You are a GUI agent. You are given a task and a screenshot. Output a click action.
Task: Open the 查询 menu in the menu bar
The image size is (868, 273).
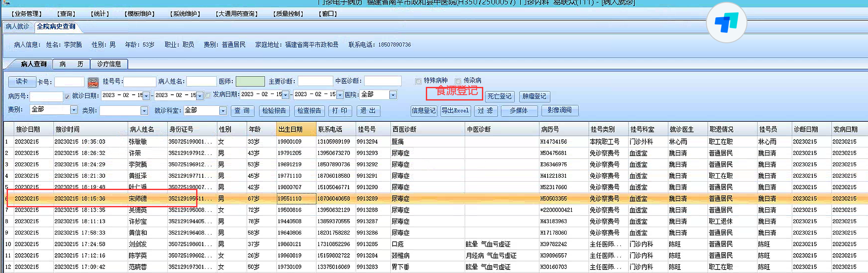point(67,14)
